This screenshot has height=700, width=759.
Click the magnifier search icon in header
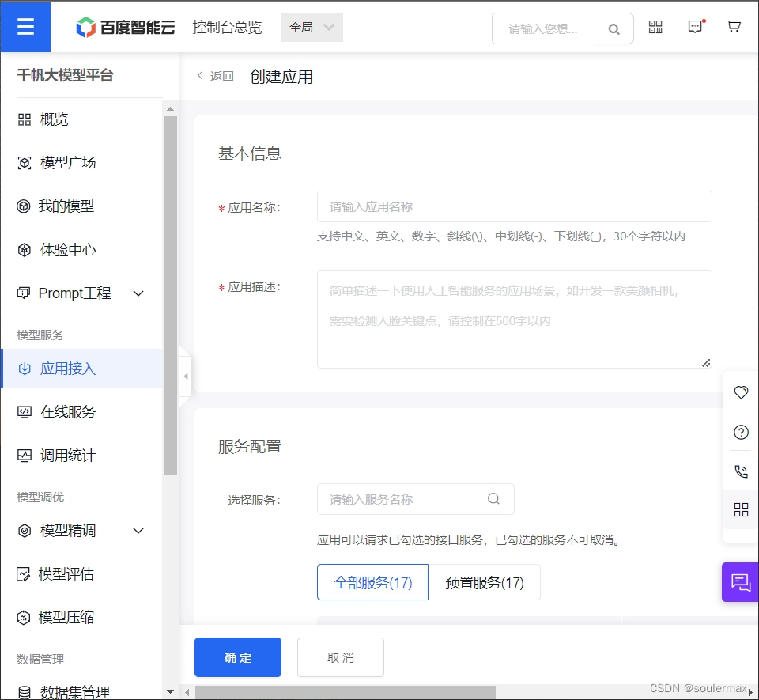click(614, 29)
